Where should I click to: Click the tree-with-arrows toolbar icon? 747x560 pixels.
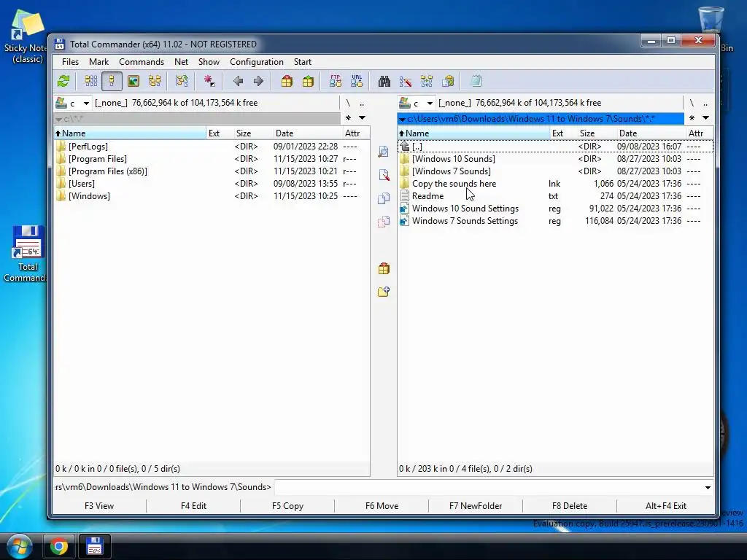(x=182, y=81)
